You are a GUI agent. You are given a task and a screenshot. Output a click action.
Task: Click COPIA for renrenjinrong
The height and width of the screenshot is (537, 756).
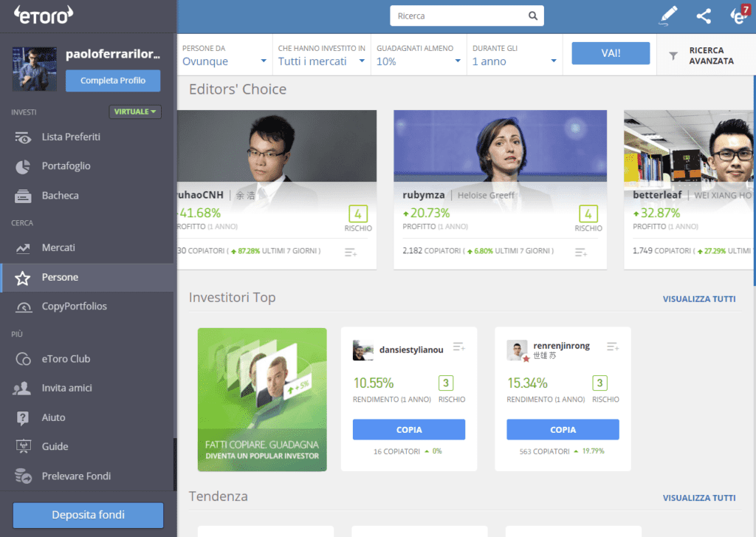click(x=563, y=429)
